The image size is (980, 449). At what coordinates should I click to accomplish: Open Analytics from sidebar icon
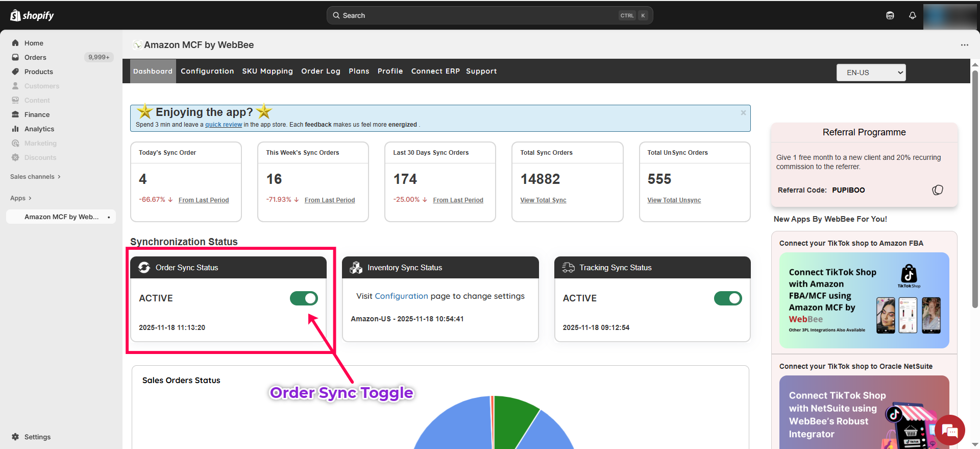(15, 129)
